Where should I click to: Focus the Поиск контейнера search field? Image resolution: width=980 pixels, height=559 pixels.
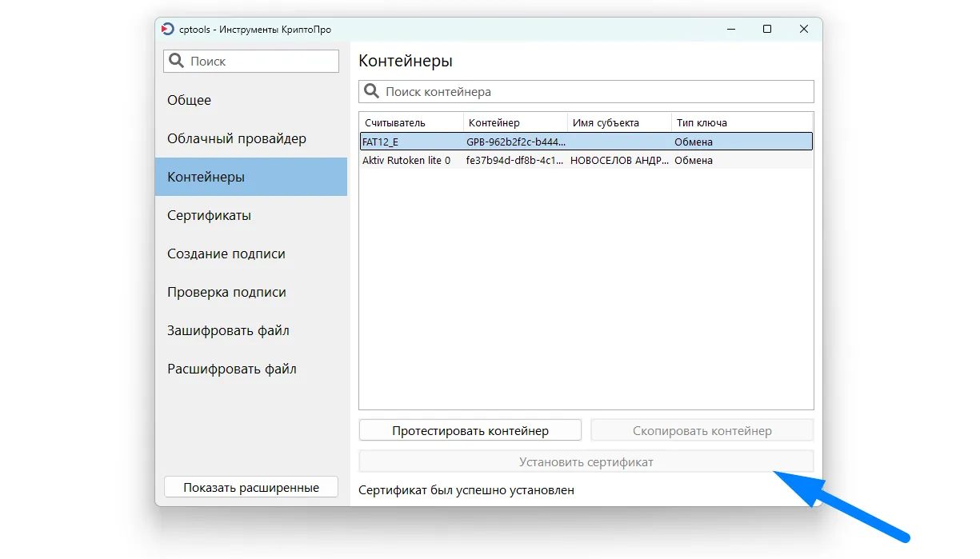coord(586,92)
